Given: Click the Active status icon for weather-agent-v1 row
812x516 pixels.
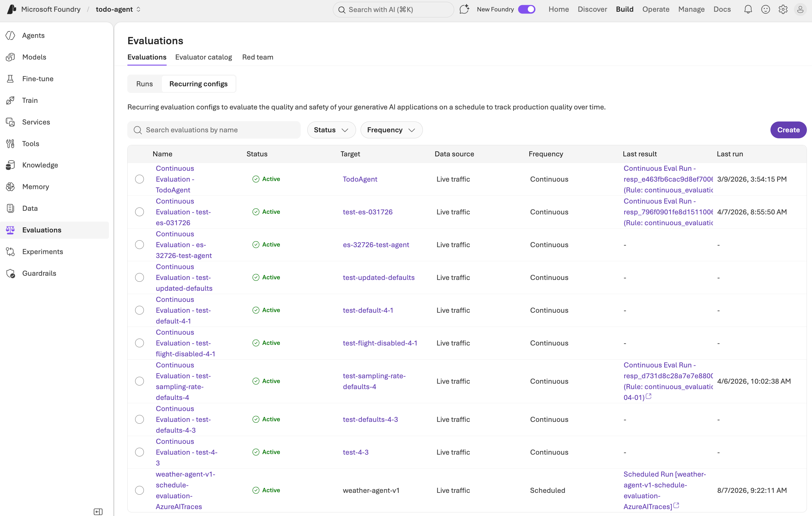Looking at the screenshot, I should (256, 490).
